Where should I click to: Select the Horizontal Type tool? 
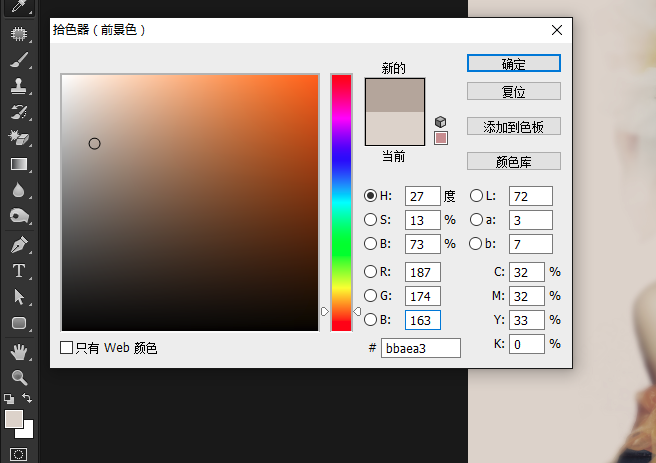[19, 271]
